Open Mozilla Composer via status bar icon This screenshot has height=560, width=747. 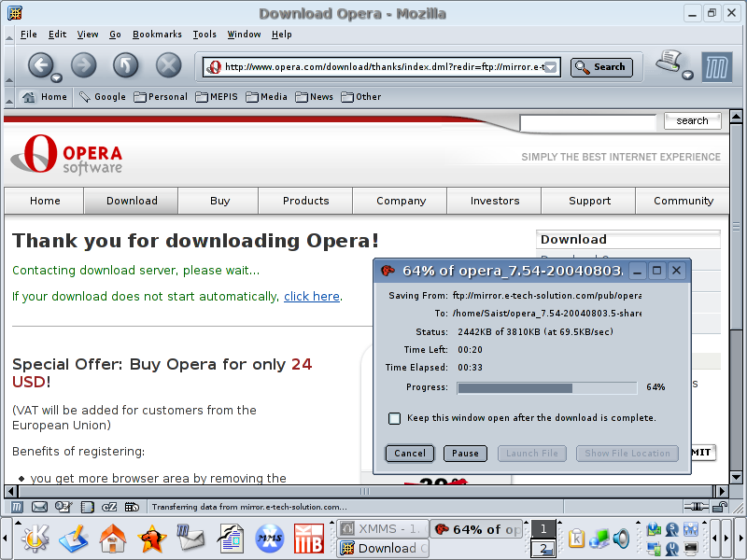coord(63,507)
